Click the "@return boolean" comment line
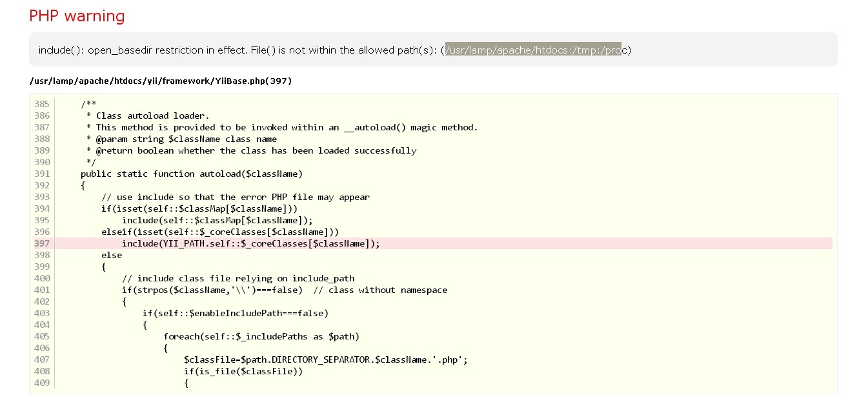Viewport: 868px width, 404px height. [251, 150]
